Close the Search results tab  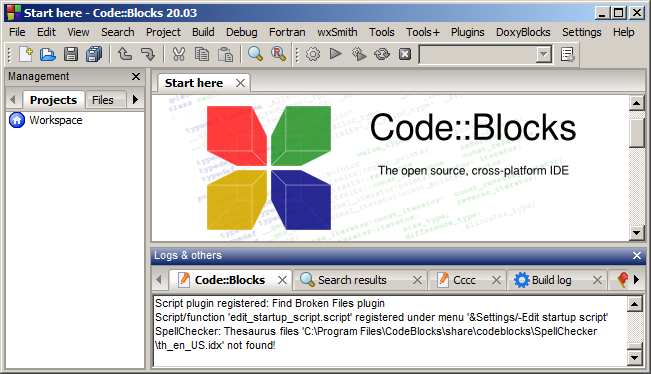click(418, 280)
